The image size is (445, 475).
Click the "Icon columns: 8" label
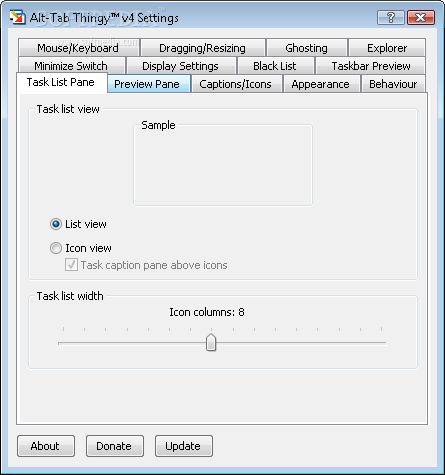click(207, 312)
